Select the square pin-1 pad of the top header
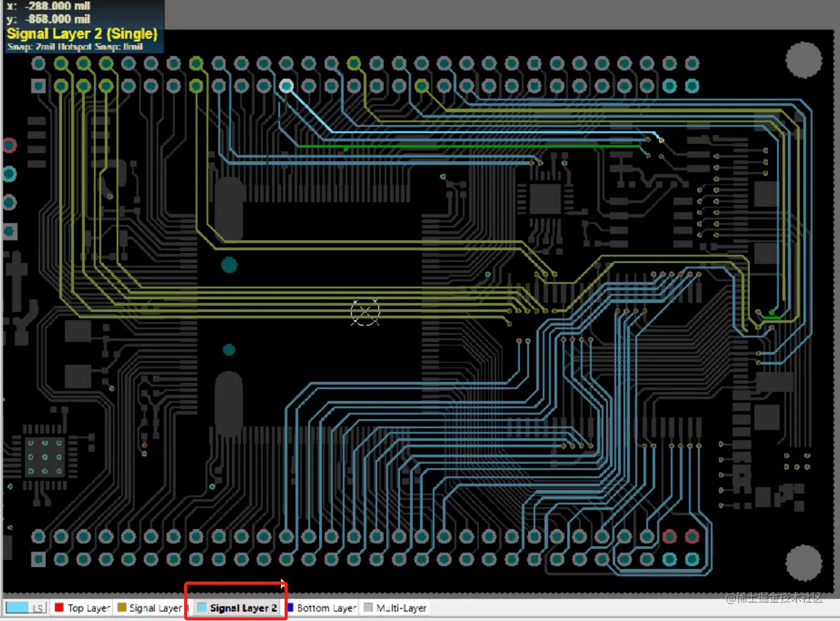This screenshot has width=840, height=621. [x=38, y=86]
